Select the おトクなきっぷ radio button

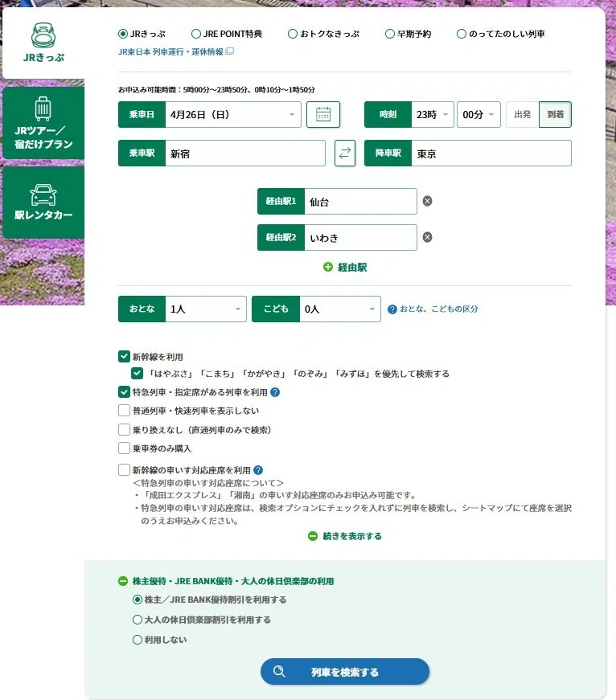click(293, 34)
